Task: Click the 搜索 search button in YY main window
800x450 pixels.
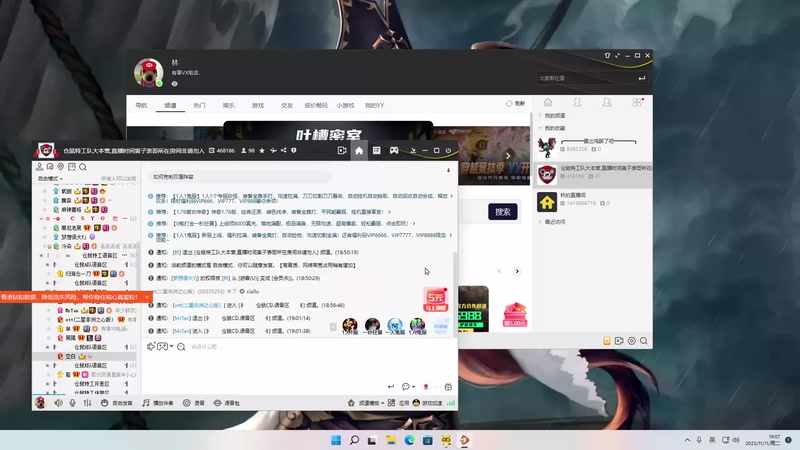Action: point(503,212)
